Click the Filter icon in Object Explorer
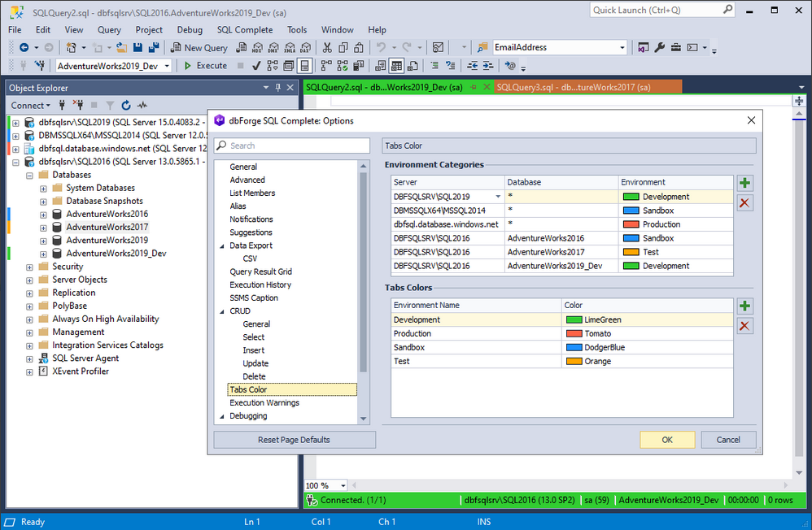 (110, 105)
